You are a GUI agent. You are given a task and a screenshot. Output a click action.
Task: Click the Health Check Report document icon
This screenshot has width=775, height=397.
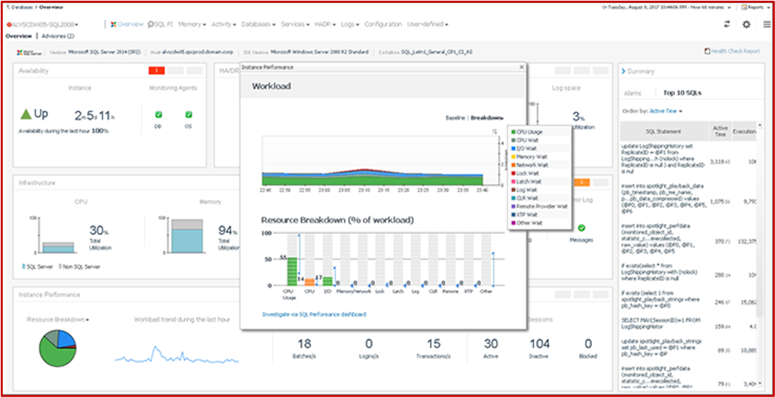pyautogui.click(x=707, y=51)
